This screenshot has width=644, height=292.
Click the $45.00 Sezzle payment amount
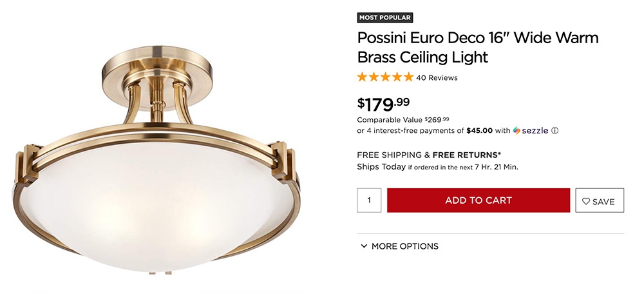point(479,131)
